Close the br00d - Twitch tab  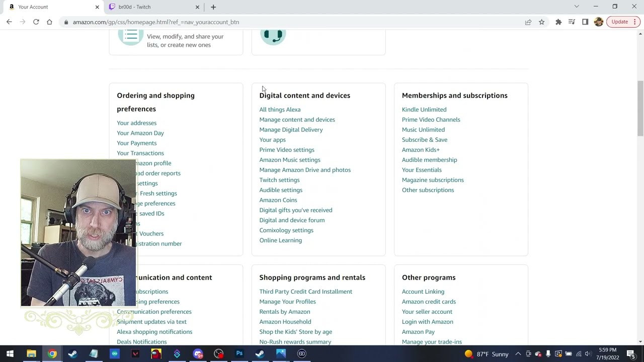click(197, 7)
